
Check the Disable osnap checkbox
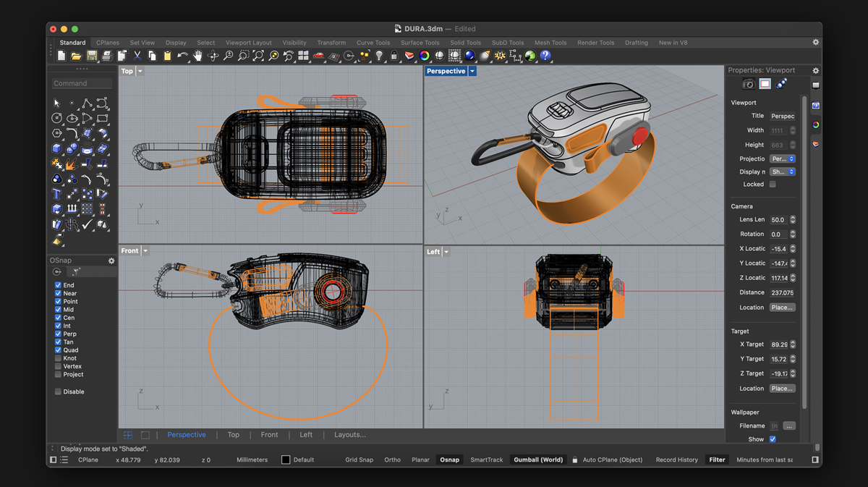58,391
